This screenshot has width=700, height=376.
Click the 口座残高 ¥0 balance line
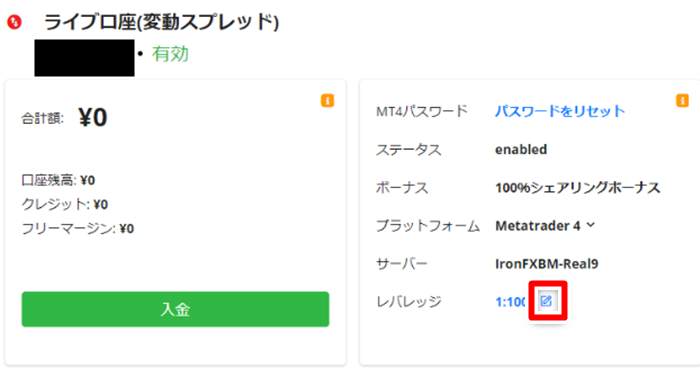pyautogui.click(x=58, y=180)
